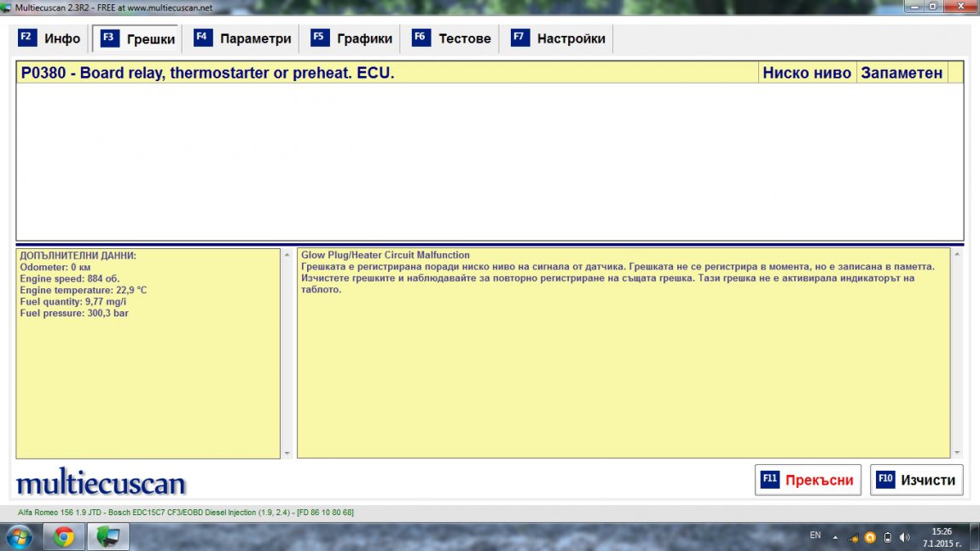Click the multiecuscan logo
The height and width of the screenshot is (551, 980).
tap(101, 484)
